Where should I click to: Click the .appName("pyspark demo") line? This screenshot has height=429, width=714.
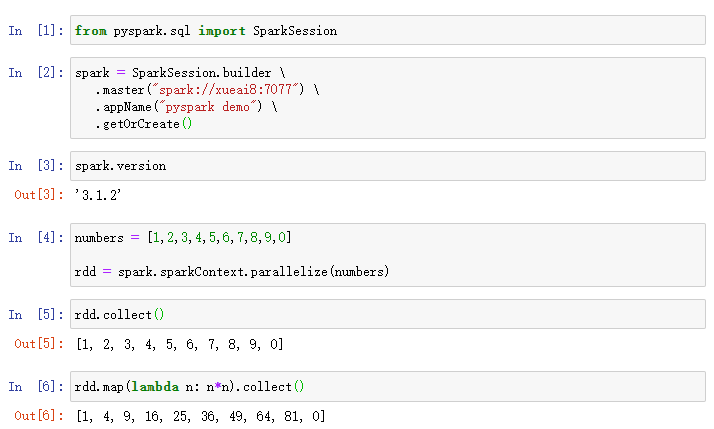pos(186,107)
